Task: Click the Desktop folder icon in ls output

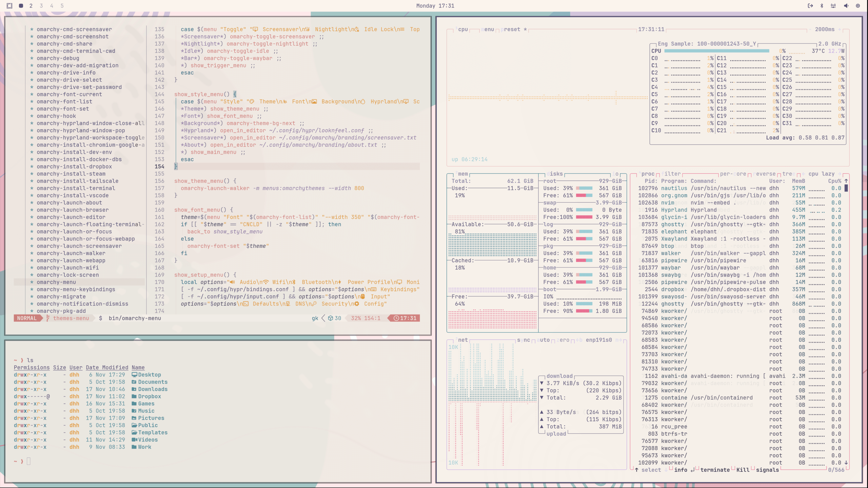Action: click(x=134, y=375)
